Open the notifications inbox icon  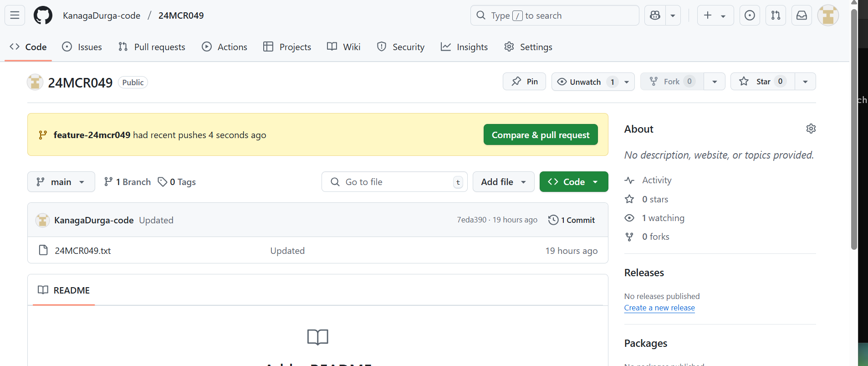click(802, 15)
